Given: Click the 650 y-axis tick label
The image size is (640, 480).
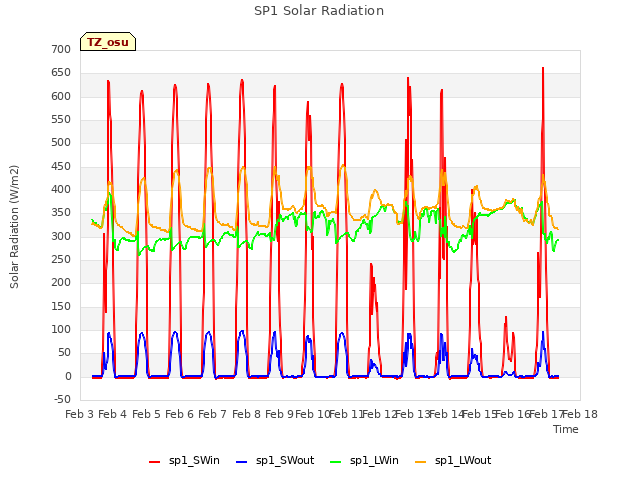Looking at the screenshot, I should click(x=61, y=73).
